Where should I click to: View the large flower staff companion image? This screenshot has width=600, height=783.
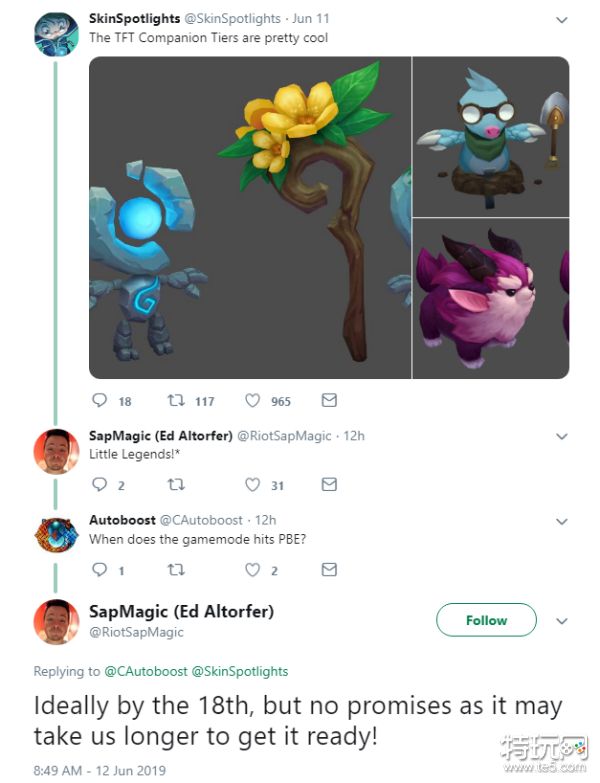pyautogui.click(x=250, y=217)
